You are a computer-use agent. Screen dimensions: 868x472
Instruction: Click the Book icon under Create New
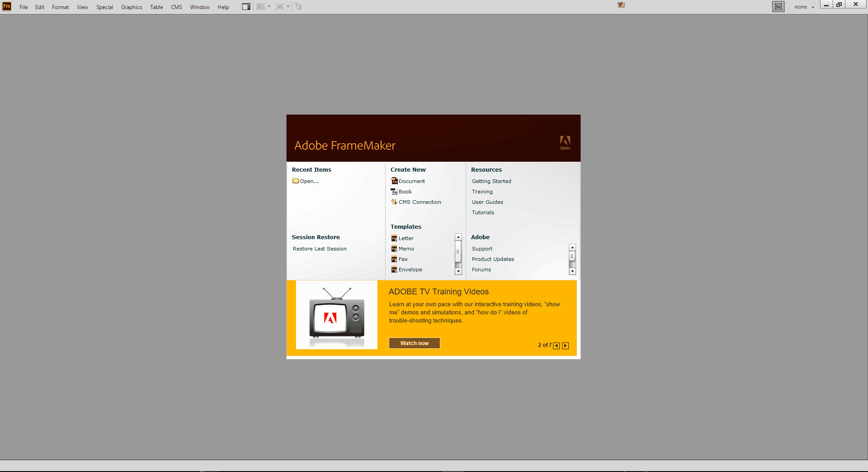tap(394, 191)
